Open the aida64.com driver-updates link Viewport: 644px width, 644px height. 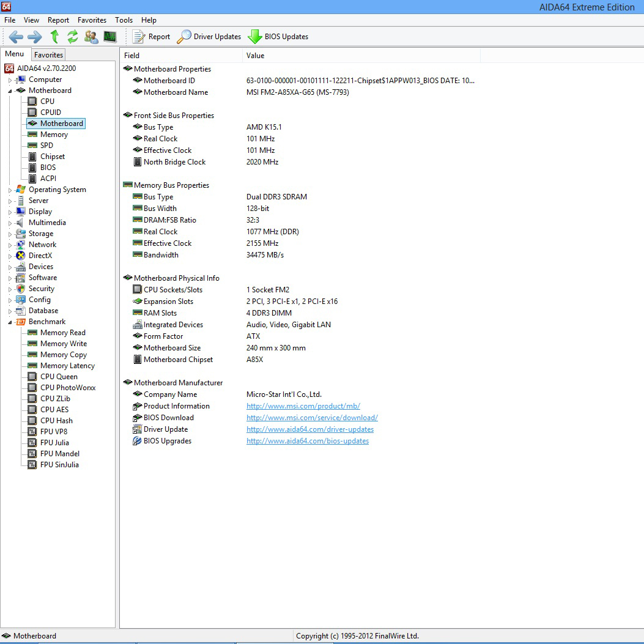click(310, 429)
